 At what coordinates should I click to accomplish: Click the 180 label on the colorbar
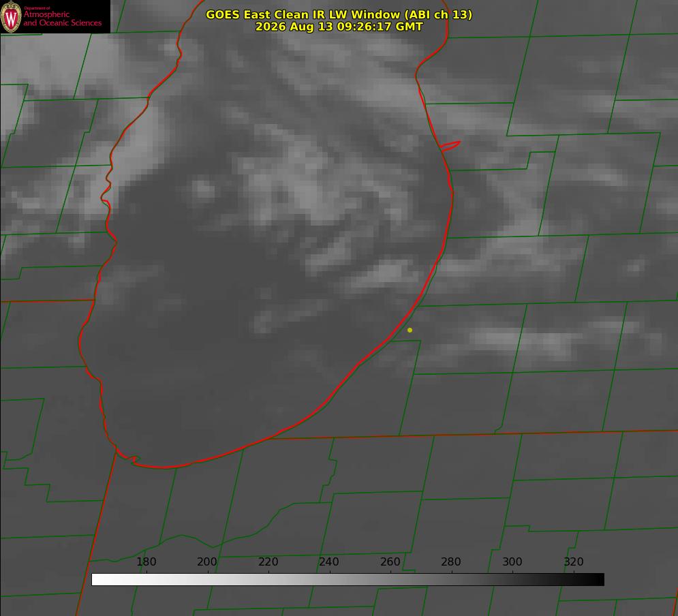tap(146, 561)
